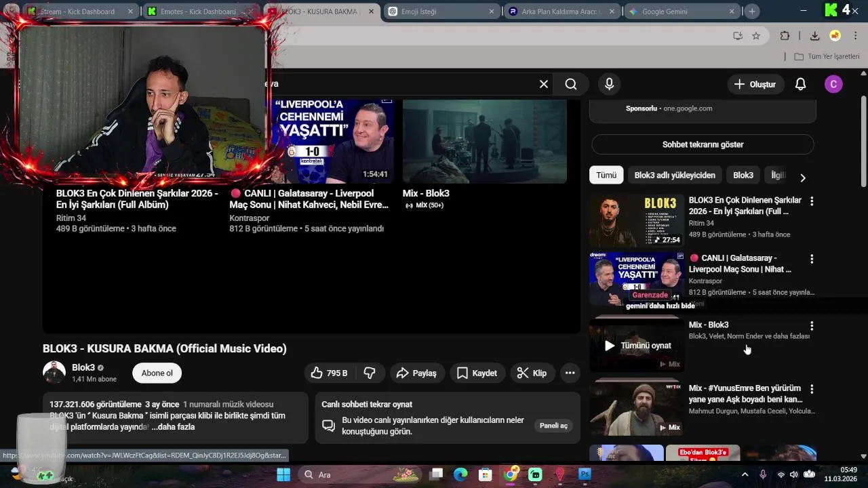Open BLOK3 En Çok Dinlenen sidebar thumbnail
The image size is (868, 488).
click(x=636, y=220)
